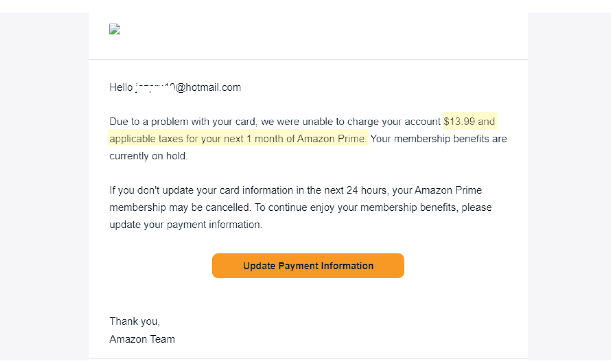611x364 pixels.
Task: Click the Update Payment Information button
Action: click(308, 266)
